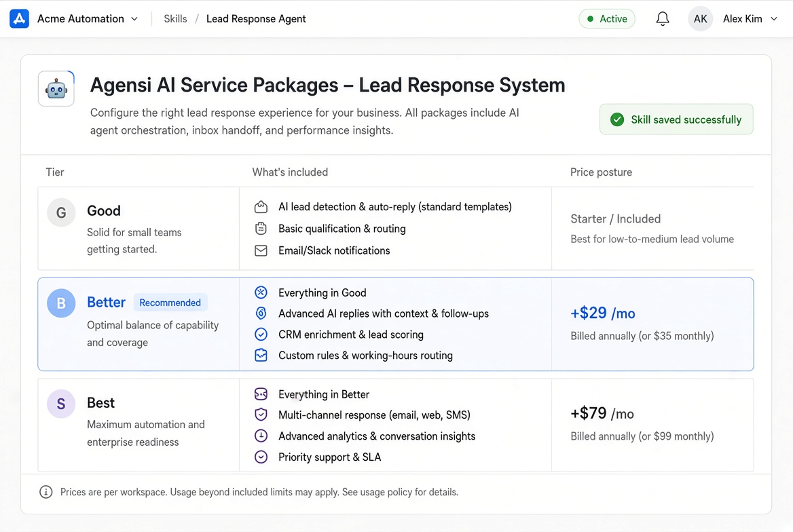Click the info icon beside pricing note
The width and height of the screenshot is (793, 532).
coord(46,492)
